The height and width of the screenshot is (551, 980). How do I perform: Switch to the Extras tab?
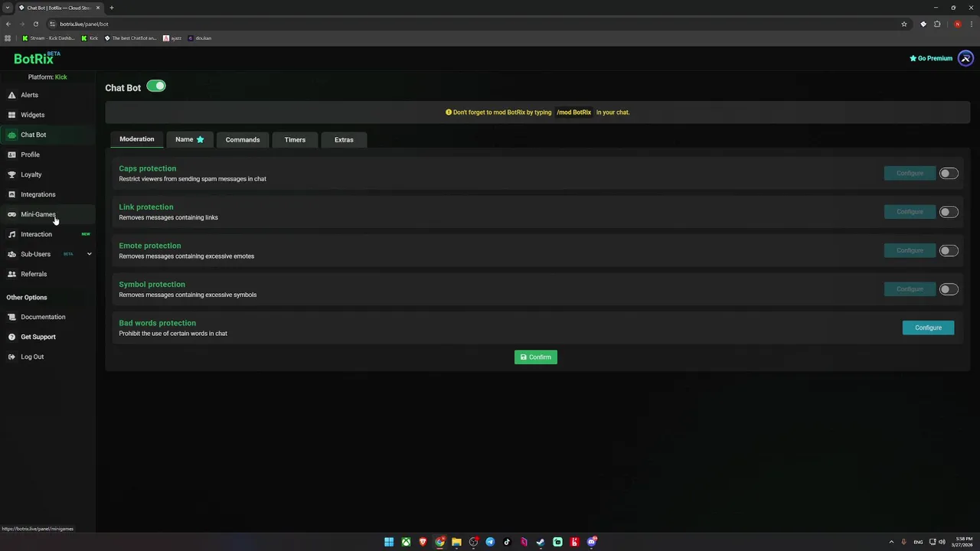click(344, 139)
